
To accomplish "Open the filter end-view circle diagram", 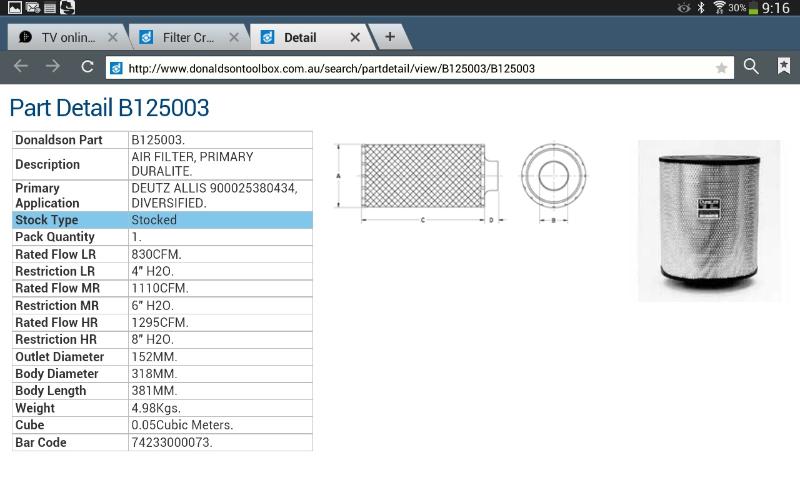I will (554, 182).
